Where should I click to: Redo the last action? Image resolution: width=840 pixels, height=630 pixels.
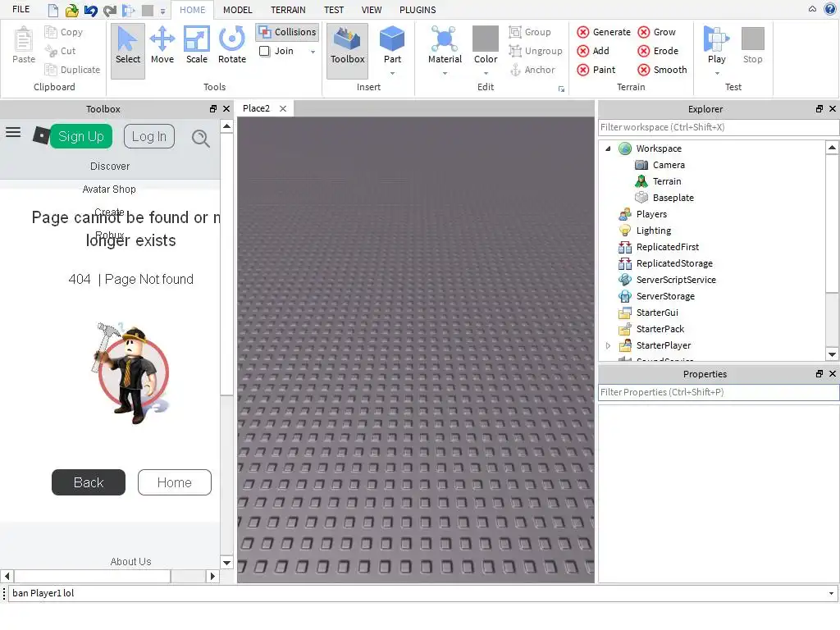(110, 10)
